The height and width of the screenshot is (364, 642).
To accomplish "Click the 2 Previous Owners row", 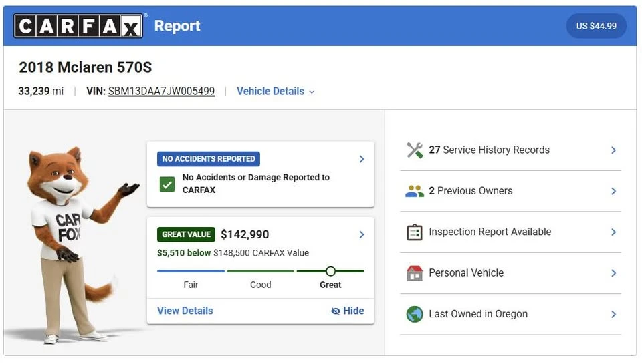I will 510,191.
